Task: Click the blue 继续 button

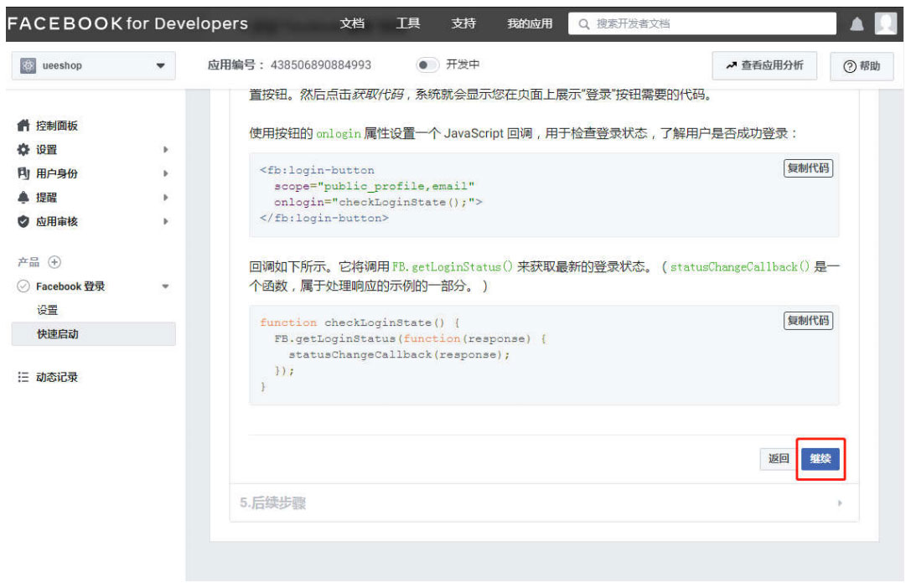Action: (820, 458)
